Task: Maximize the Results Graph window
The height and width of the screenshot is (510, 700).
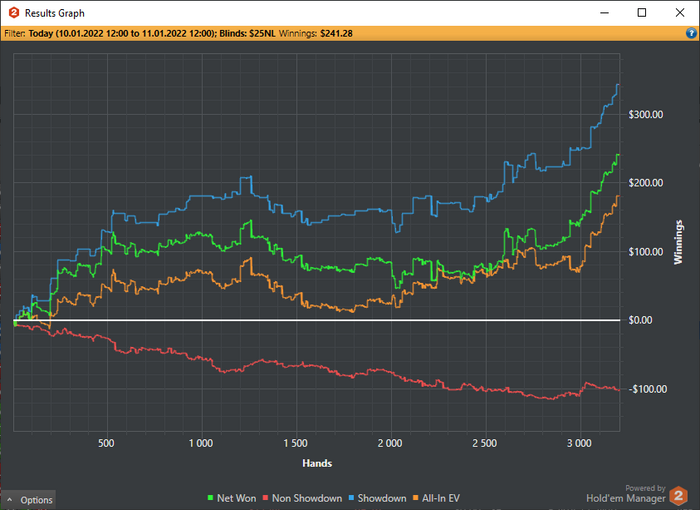Action: coord(642,13)
